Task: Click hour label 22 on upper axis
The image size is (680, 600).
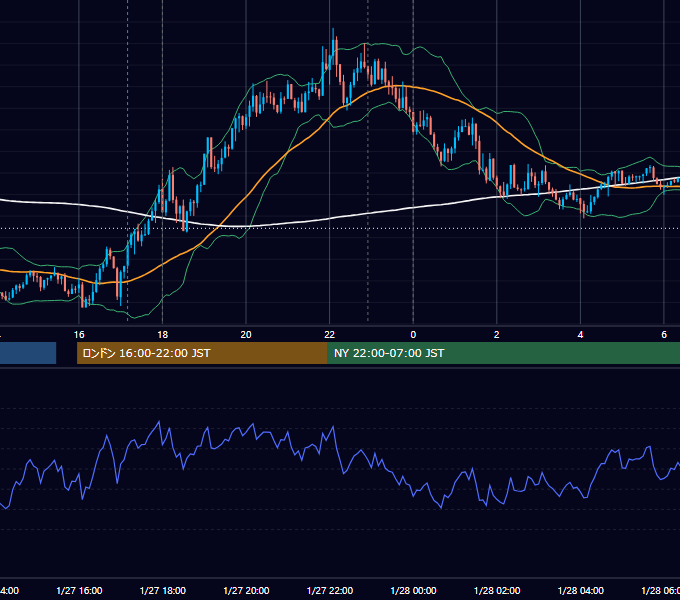Action: coord(330,335)
